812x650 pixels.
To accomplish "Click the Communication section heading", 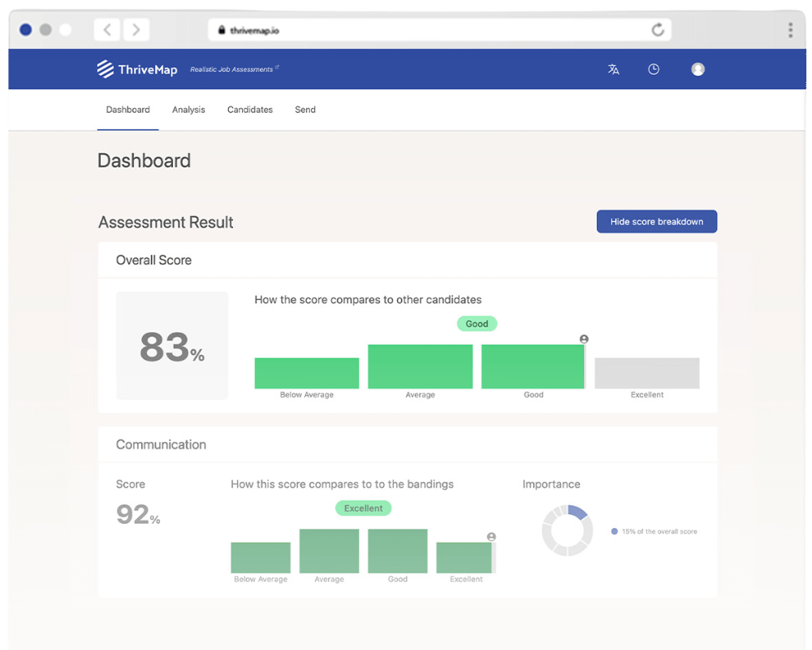I will (x=161, y=444).
